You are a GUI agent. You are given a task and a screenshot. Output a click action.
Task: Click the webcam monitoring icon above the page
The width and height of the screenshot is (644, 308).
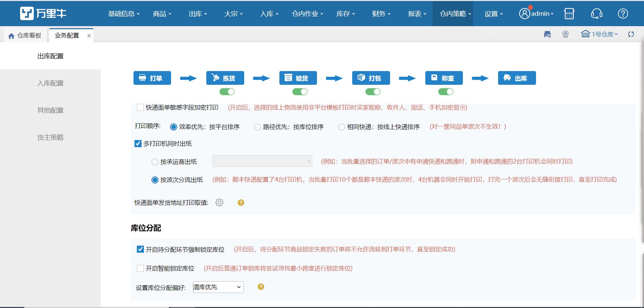coord(565,34)
